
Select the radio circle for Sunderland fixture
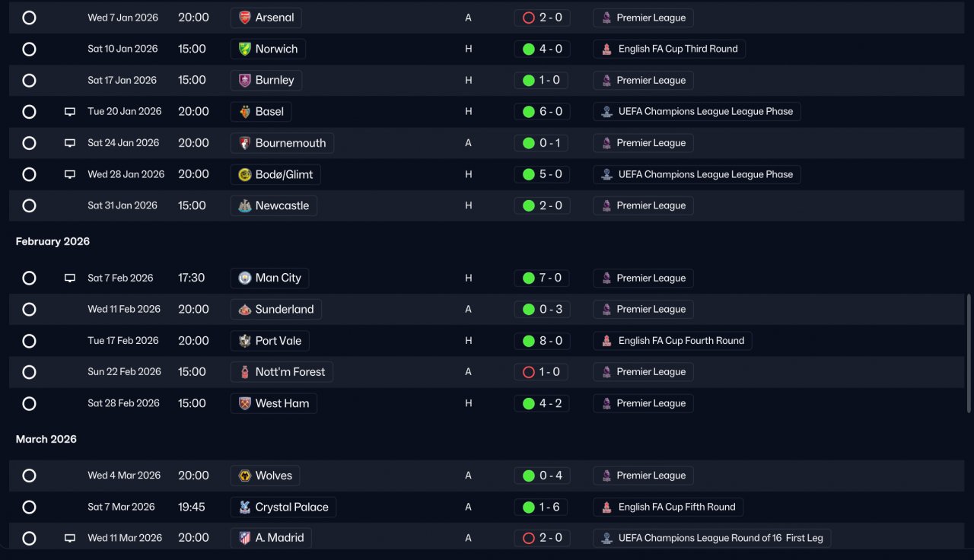pos(29,310)
